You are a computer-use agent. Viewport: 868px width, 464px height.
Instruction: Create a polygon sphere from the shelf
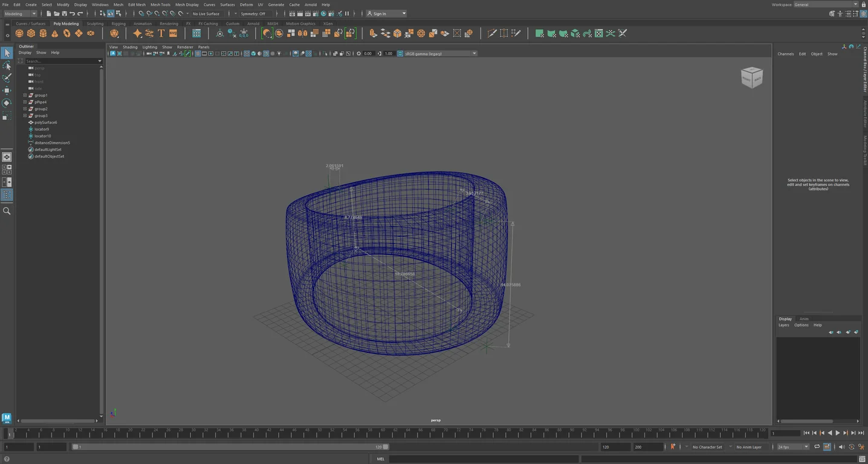19,33
